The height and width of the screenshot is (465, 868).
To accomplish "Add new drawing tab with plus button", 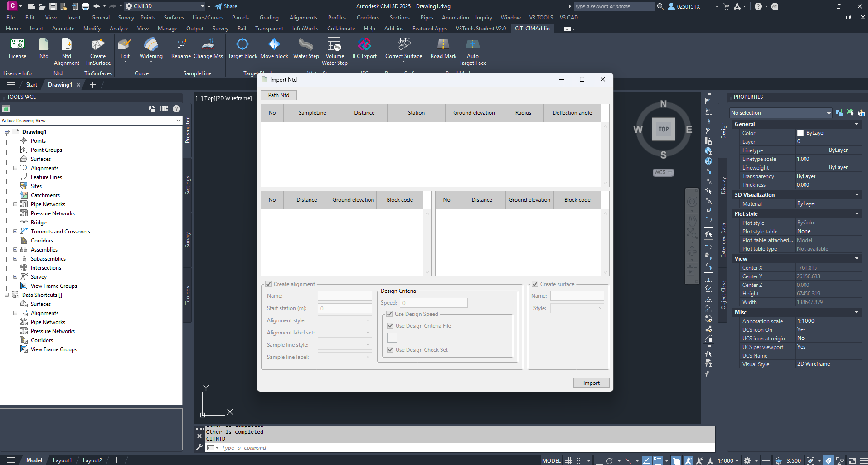I will click(93, 85).
